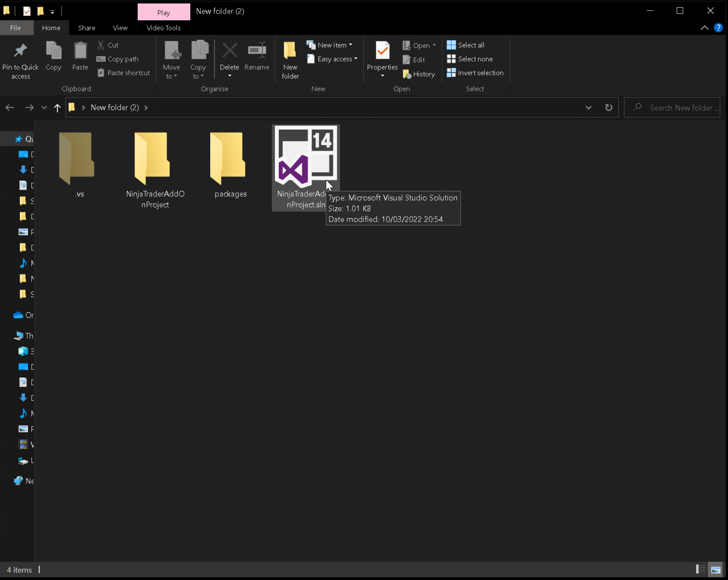The width and height of the screenshot is (728, 580).
Task: Pin the selection to Quick access
Action: [20, 60]
